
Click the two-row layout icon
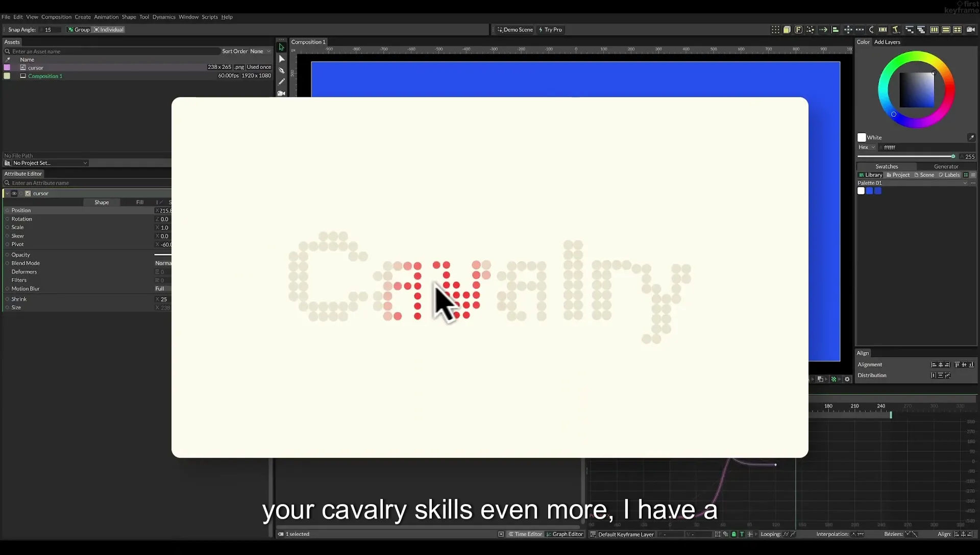pyautogui.click(x=946, y=30)
